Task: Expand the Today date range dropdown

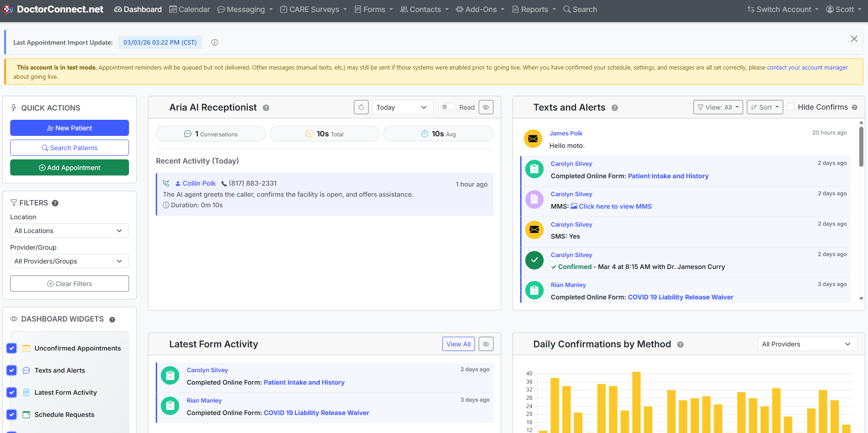Action: (402, 107)
